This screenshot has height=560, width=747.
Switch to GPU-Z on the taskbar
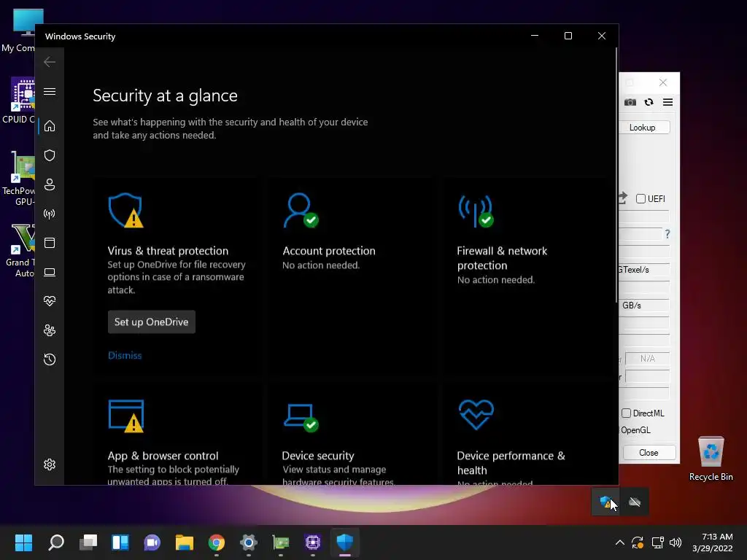281,542
